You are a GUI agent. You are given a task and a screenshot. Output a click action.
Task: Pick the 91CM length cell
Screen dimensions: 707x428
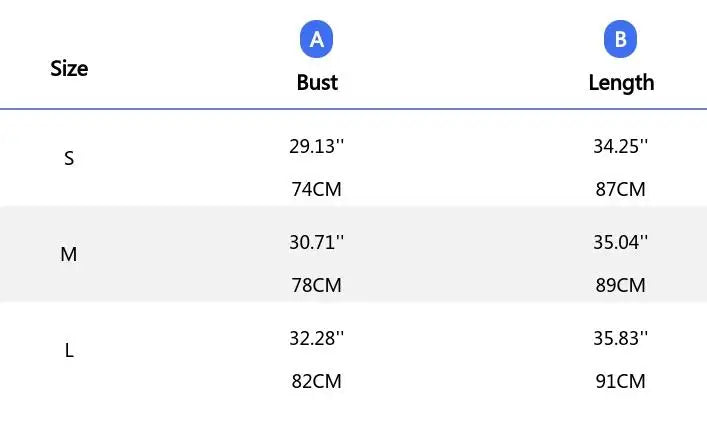[620, 381]
